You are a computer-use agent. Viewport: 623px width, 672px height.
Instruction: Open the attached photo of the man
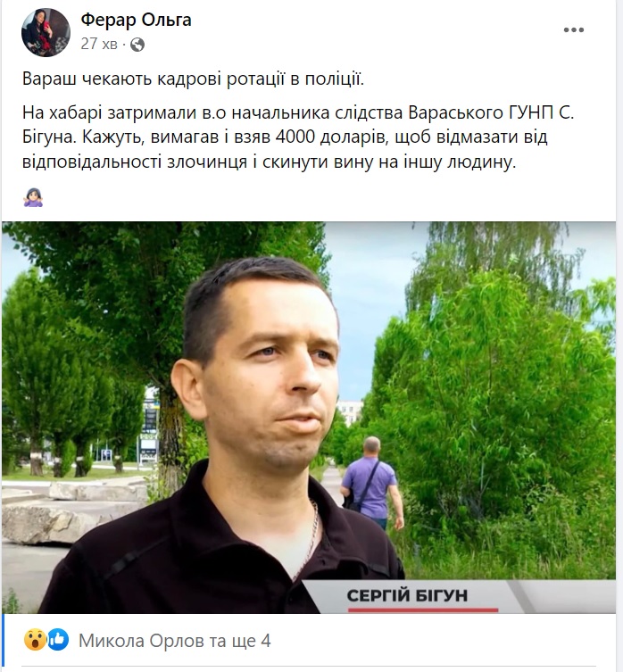(x=309, y=418)
